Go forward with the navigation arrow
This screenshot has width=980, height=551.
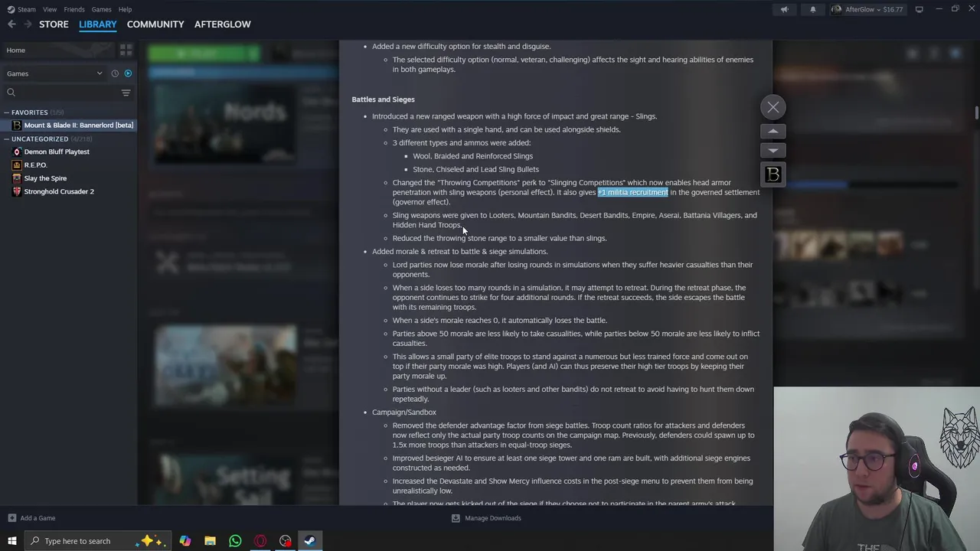coord(28,24)
